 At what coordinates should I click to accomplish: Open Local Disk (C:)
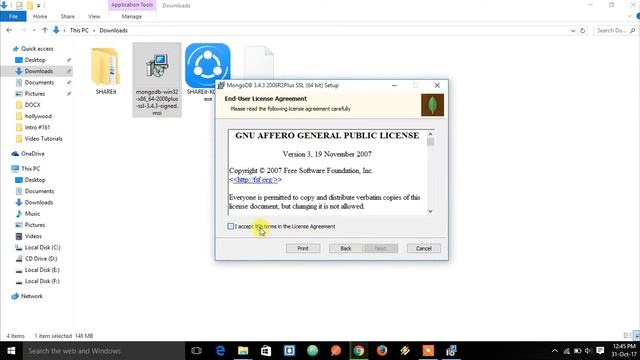coord(42,247)
